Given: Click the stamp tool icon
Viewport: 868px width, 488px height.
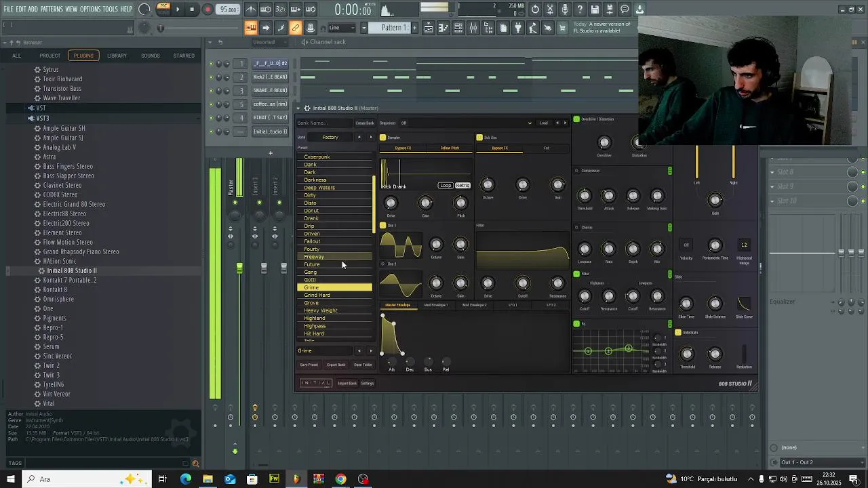Looking at the screenshot, I should pyautogui.click(x=311, y=28).
